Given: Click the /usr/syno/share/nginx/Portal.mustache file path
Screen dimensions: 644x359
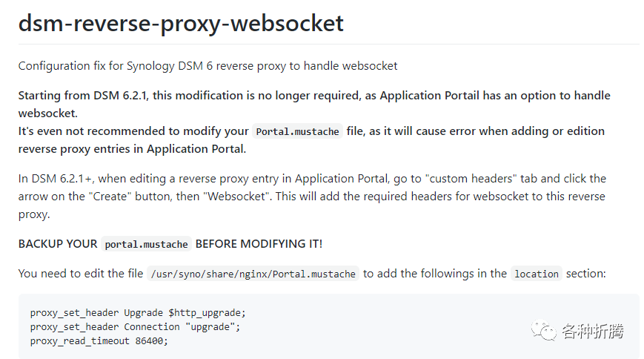Looking at the screenshot, I should pyautogui.click(x=253, y=274).
